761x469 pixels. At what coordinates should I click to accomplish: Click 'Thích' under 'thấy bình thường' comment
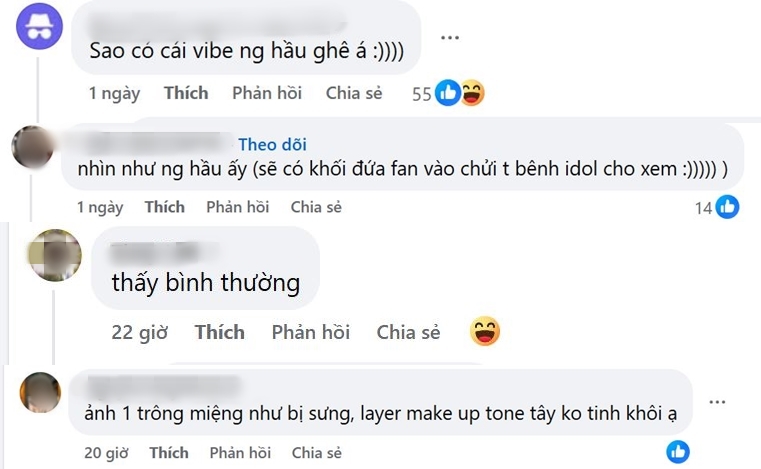[220, 332]
